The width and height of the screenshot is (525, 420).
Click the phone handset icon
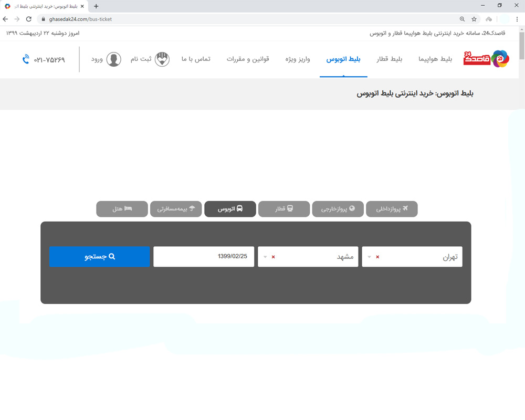tap(26, 59)
